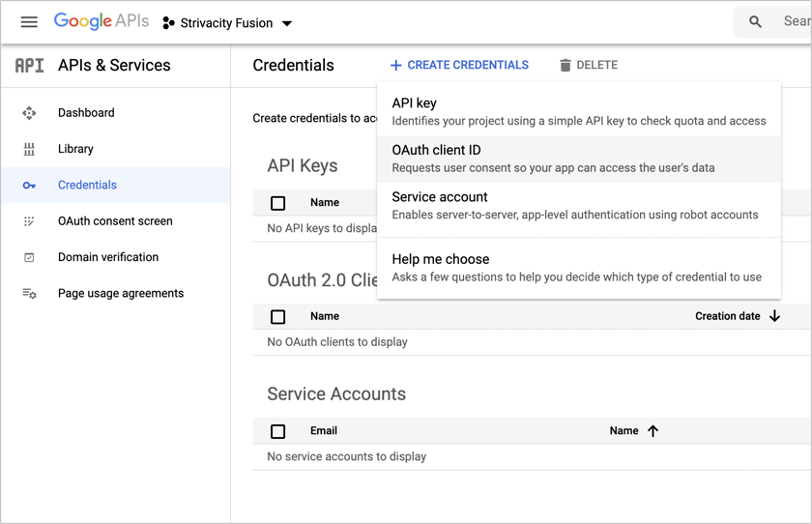Click the Dashboard icon in sidebar
The height and width of the screenshot is (524, 812).
tap(29, 113)
